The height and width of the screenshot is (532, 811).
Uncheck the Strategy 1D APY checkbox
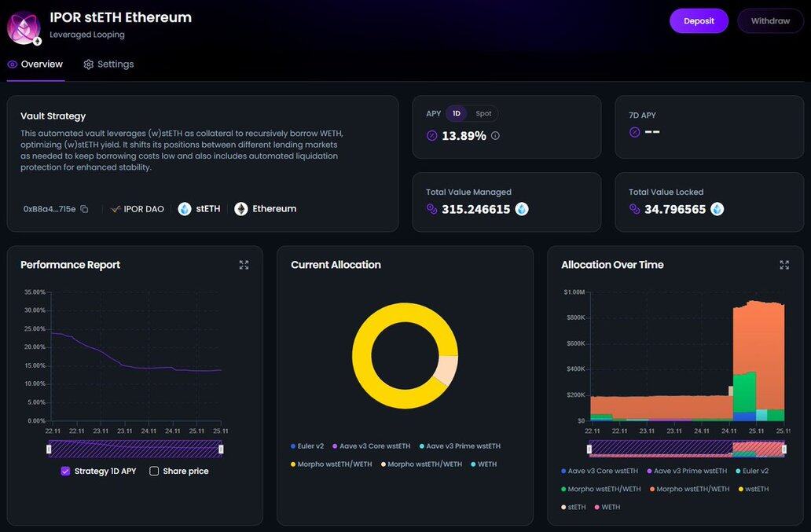[x=65, y=471]
